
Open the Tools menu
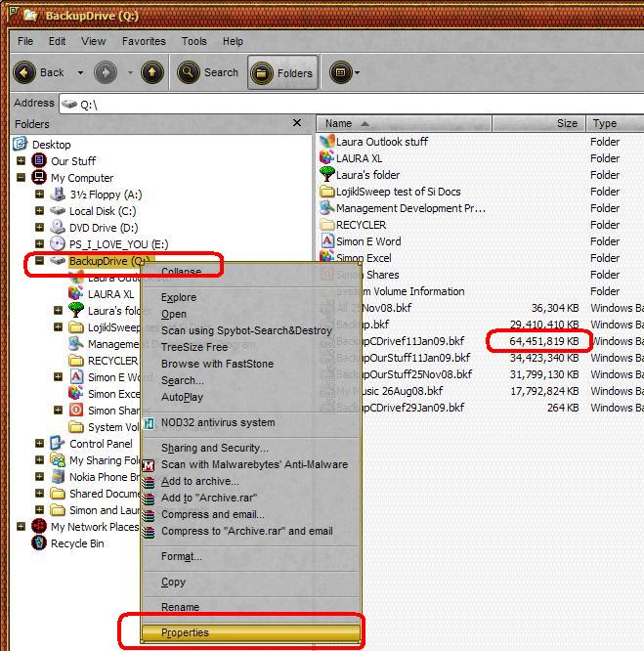tap(193, 41)
